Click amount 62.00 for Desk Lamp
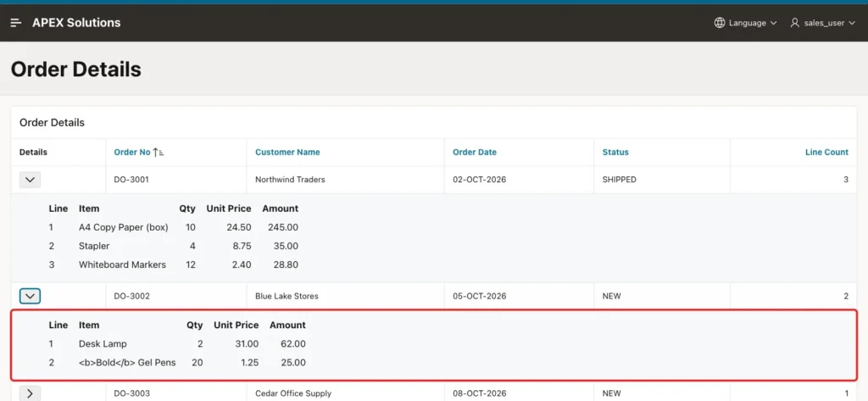868x401 pixels. click(x=292, y=344)
